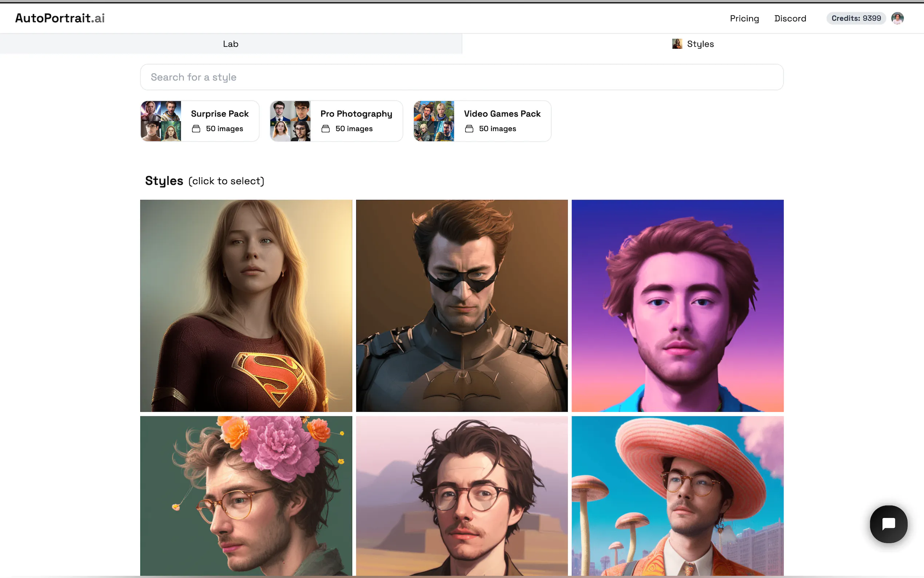The width and height of the screenshot is (924, 578).
Task: Click into the style search field
Action: pyautogui.click(x=462, y=77)
